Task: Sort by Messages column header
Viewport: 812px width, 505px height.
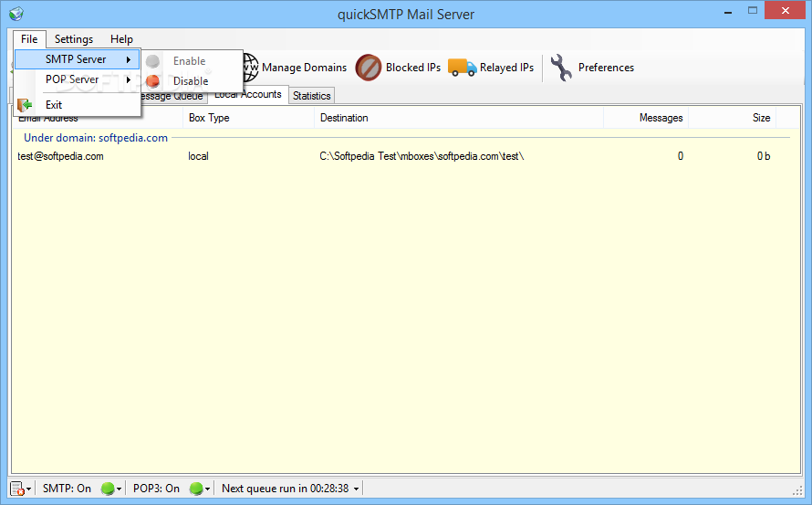Action: 646,118
